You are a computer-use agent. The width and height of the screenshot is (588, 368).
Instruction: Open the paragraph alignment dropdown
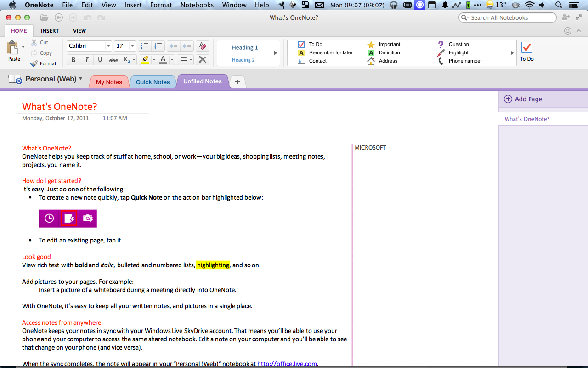[186, 60]
